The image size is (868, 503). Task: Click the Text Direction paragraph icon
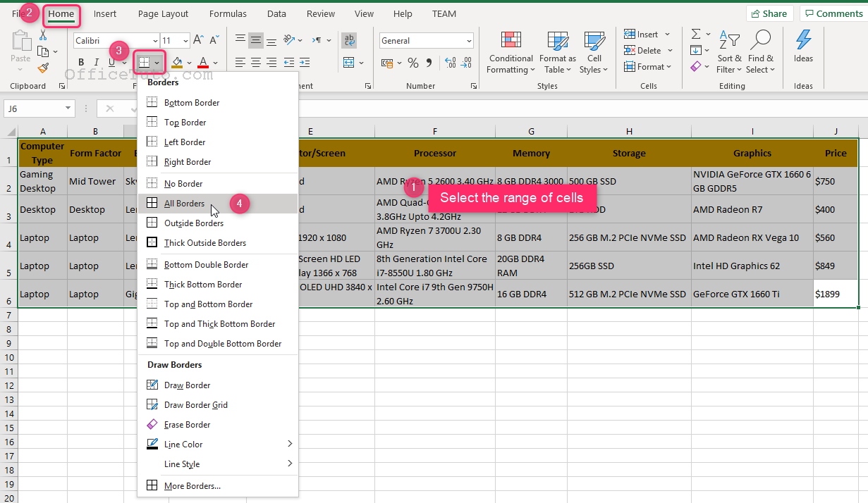pos(317,40)
